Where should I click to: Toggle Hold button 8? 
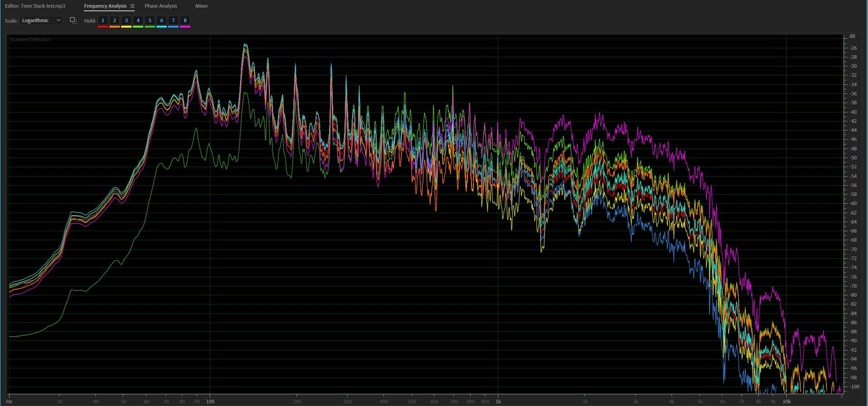[x=185, y=20]
